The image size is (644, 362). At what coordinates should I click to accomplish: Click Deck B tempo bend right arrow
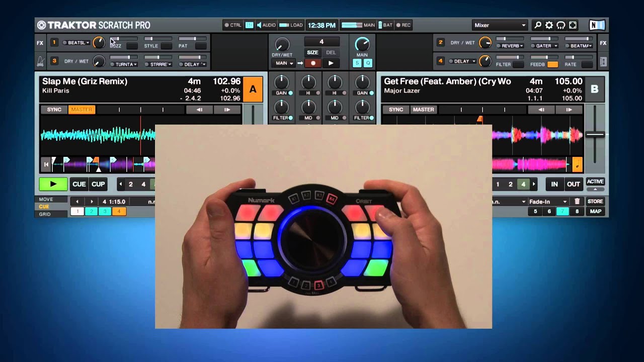(569, 110)
